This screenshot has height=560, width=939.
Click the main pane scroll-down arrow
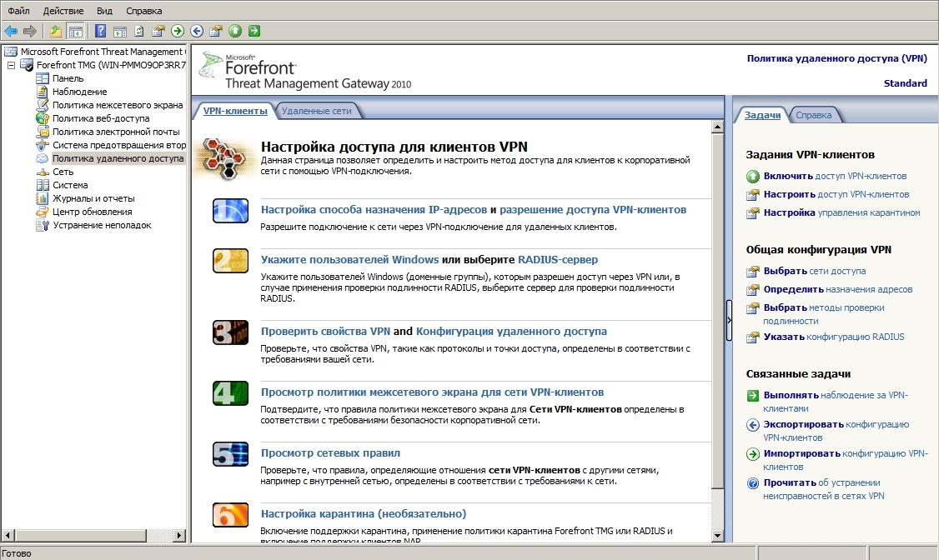717,536
